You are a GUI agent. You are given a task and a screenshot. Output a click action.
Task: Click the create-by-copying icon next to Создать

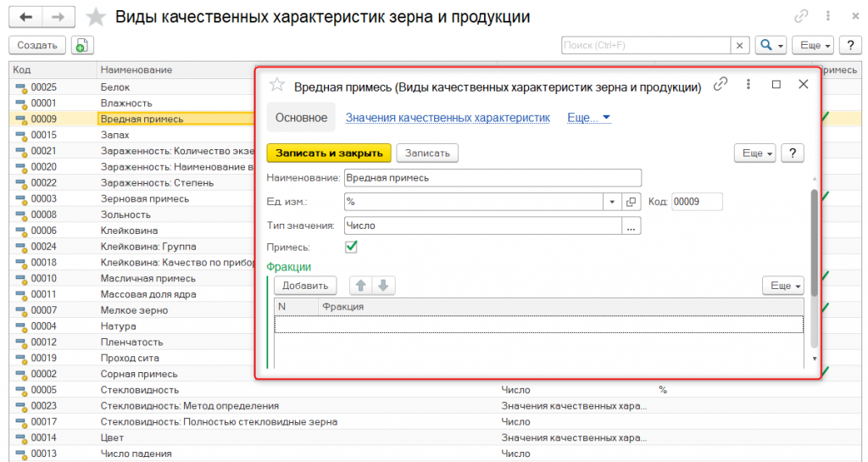coord(82,46)
